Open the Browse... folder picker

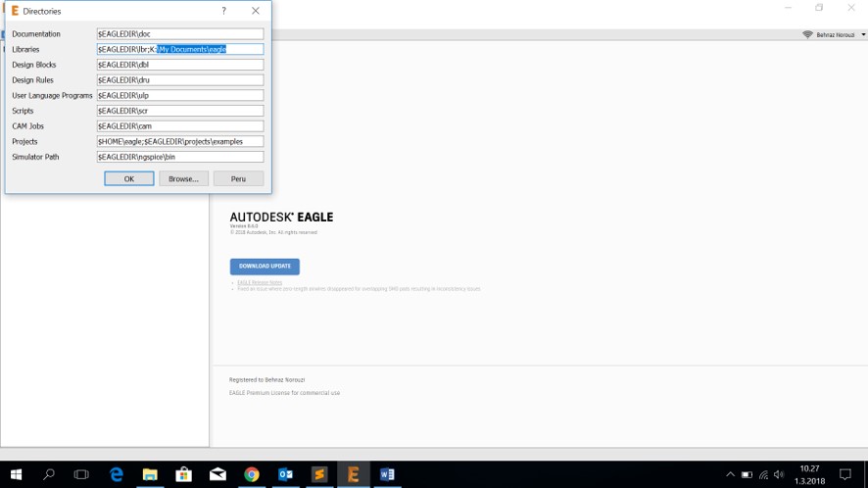click(184, 179)
